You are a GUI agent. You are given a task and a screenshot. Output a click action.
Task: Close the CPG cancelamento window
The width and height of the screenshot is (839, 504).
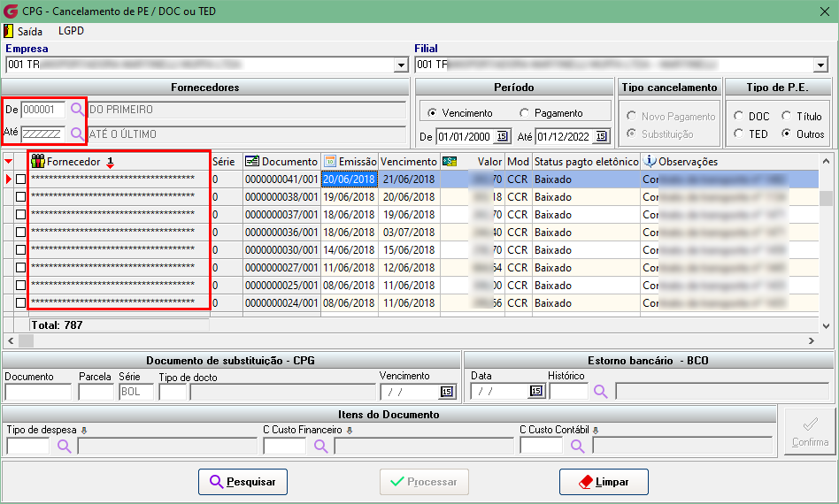[825, 11]
